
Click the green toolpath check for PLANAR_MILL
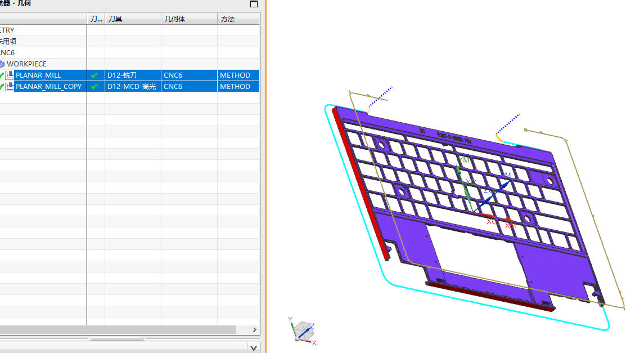94,75
